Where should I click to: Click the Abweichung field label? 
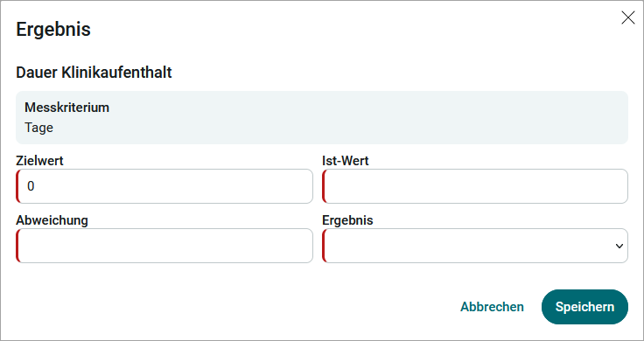[52, 220]
